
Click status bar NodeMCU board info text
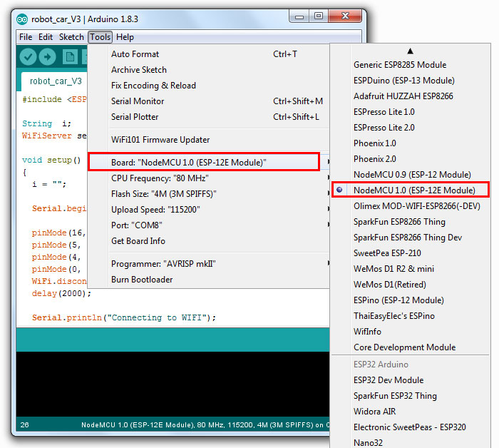pyautogui.click(x=205, y=424)
